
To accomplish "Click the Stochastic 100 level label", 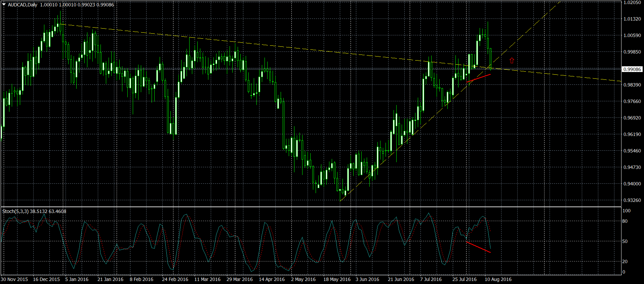I will click(x=627, y=211).
